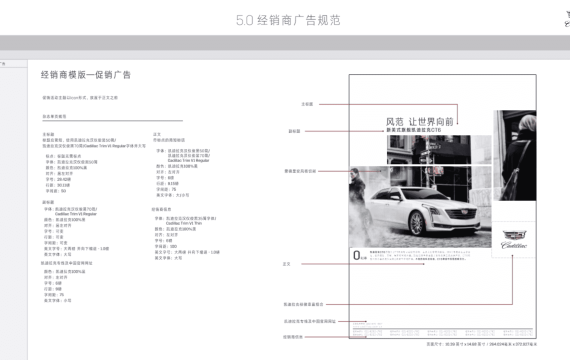Select the ad subtitle 新美式旗舰凯迪拉克CT6
This screenshot has height=360, width=570.
pyautogui.click(x=413, y=130)
